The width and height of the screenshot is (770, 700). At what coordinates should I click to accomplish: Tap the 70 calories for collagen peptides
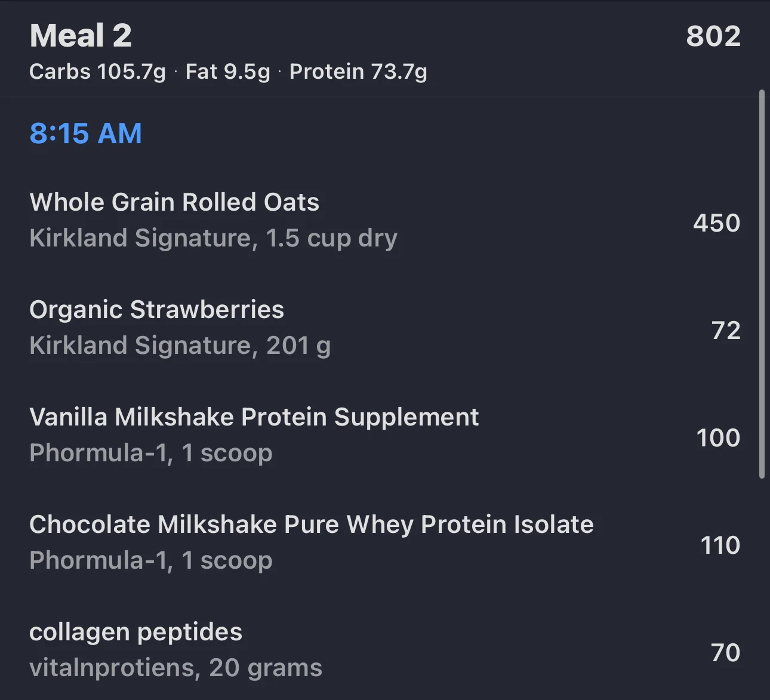click(725, 653)
